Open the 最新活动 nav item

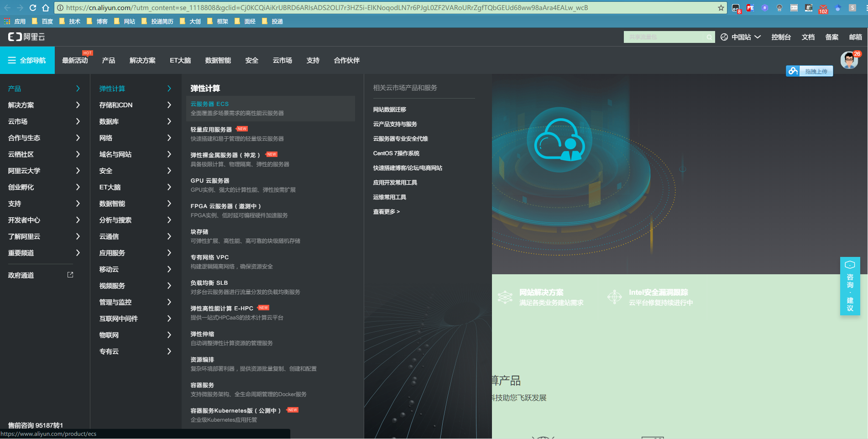pos(75,60)
